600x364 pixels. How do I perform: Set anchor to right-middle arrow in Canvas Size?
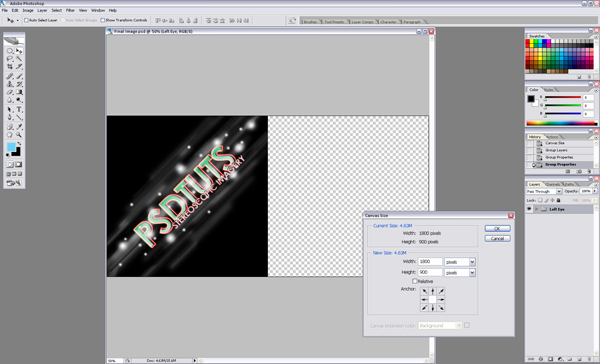pos(441,299)
